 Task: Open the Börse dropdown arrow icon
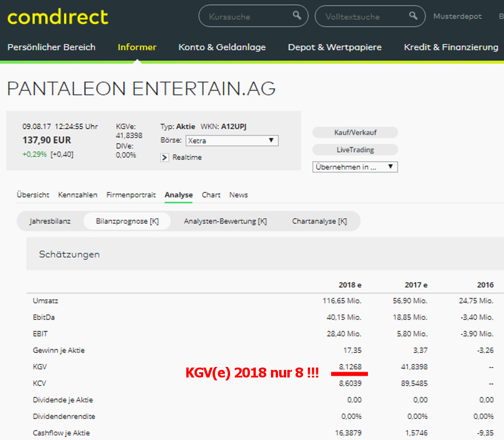coord(271,140)
